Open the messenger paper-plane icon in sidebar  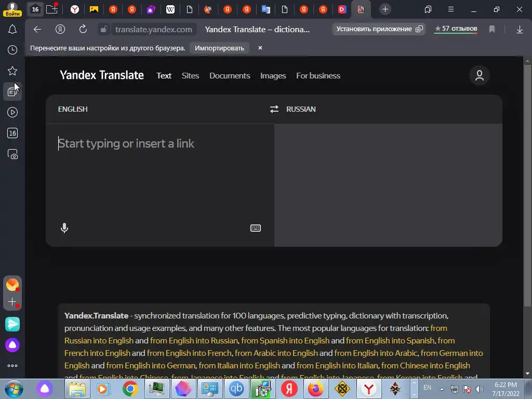12,324
